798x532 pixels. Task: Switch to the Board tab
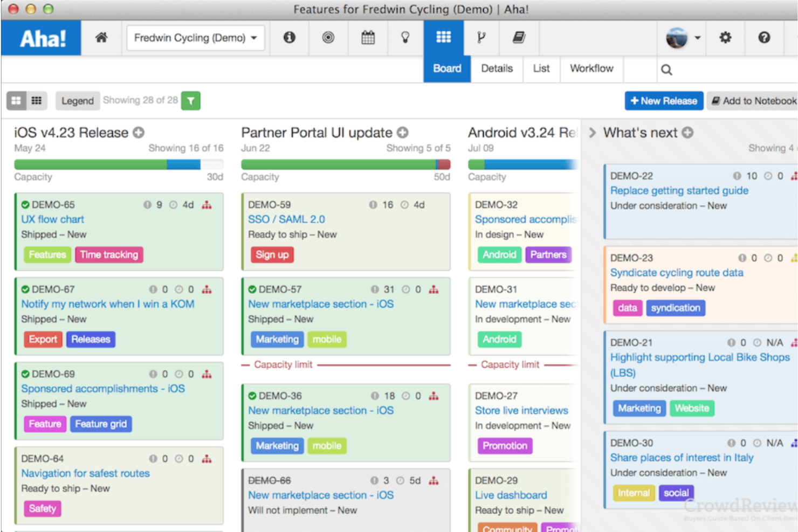tap(447, 68)
